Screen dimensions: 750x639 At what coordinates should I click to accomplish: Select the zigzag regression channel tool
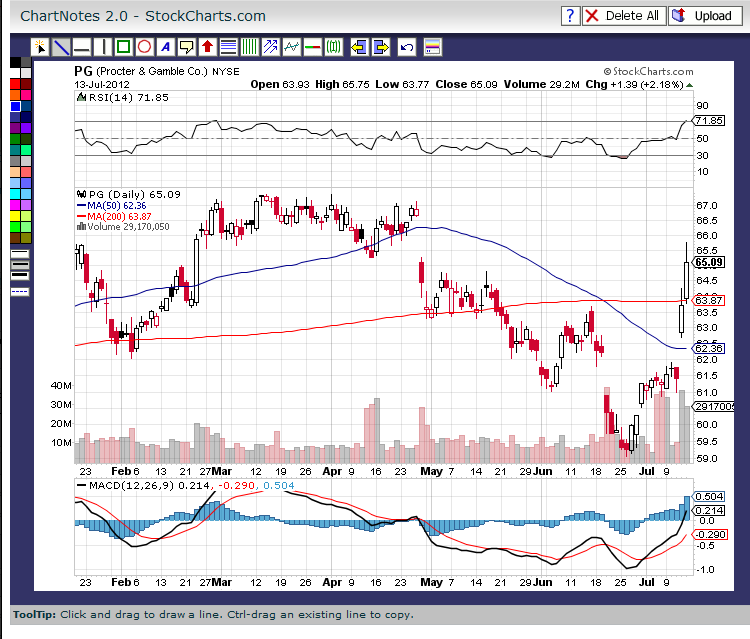pyautogui.click(x=291, y=47)
